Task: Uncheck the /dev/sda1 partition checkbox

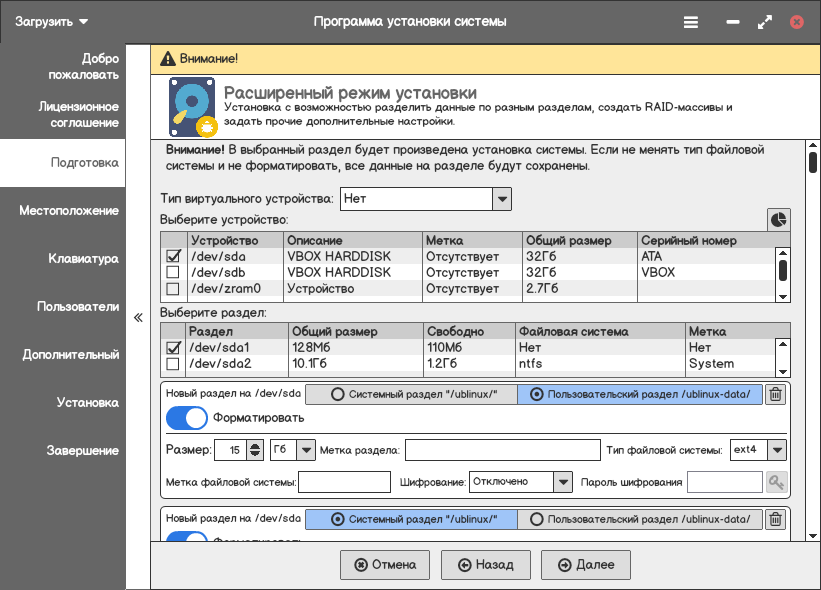Action: (173, 347)
